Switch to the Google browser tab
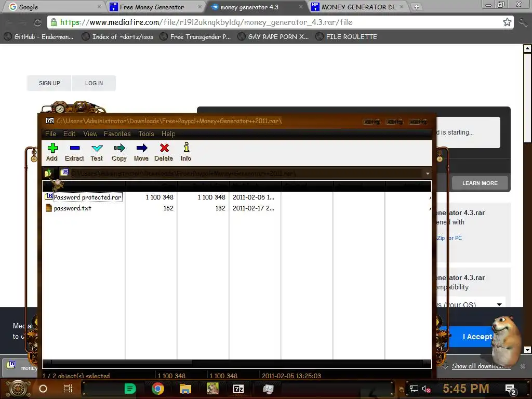Screen dimensions: 532x399 tap(54, 7)
